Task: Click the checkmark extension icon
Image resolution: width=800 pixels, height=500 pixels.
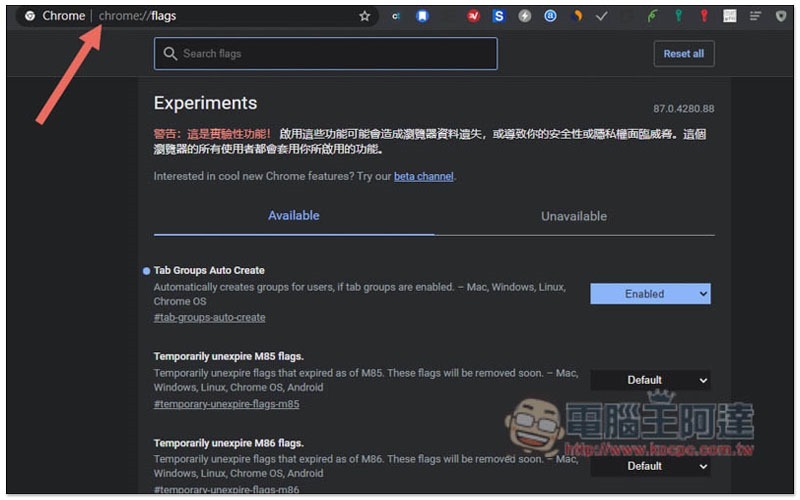Action: pyautogui.click(x=602, y=16)
